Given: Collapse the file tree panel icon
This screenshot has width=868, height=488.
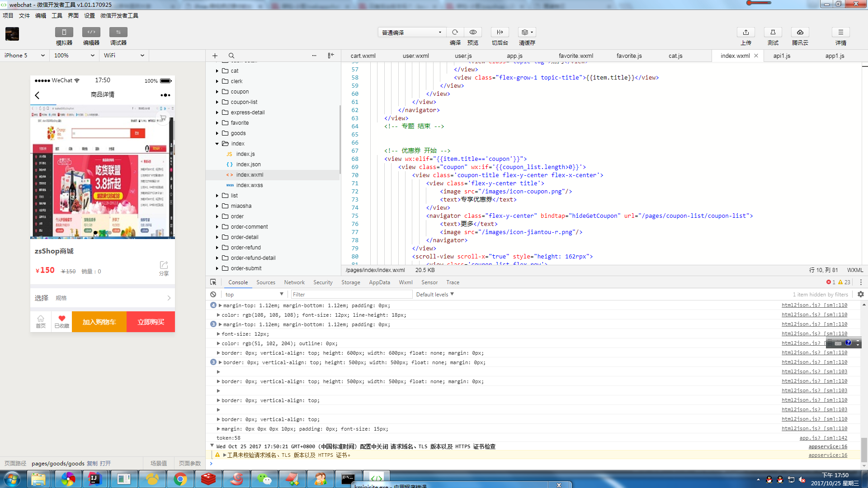Looking at the screenshot, I should [x=331, y=56].
